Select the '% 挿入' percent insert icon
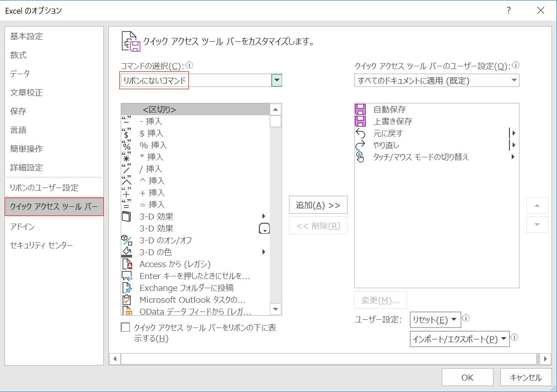 pos(126,145)
